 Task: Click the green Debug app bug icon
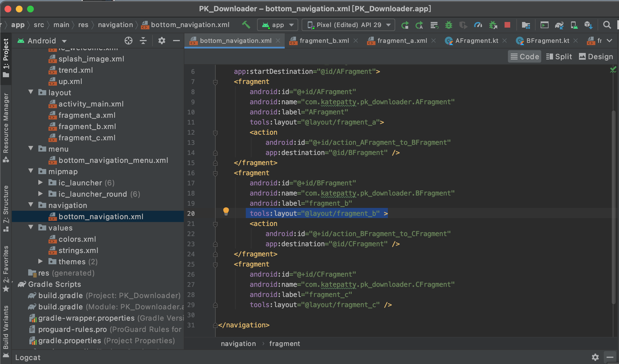(x=448, y=25)
